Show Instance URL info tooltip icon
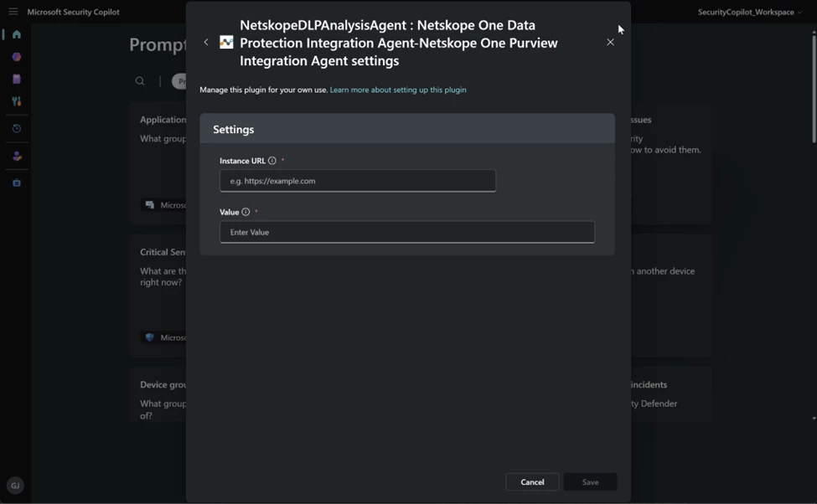 point(272,161)
